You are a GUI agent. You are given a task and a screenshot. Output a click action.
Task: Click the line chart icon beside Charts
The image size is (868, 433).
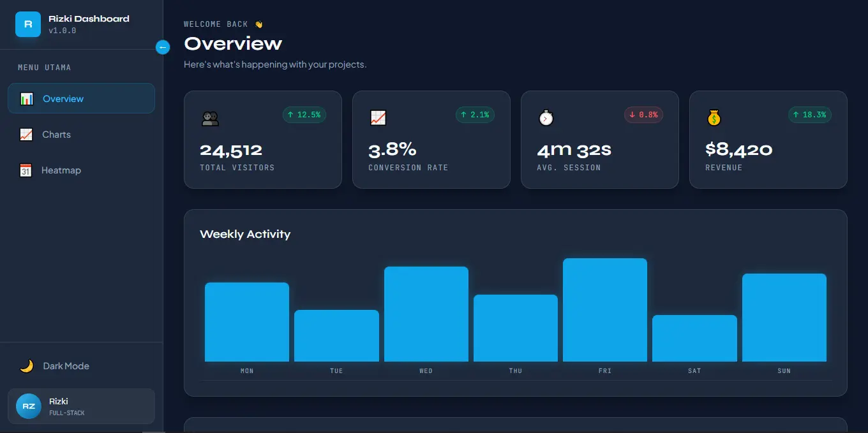[26, 135]
